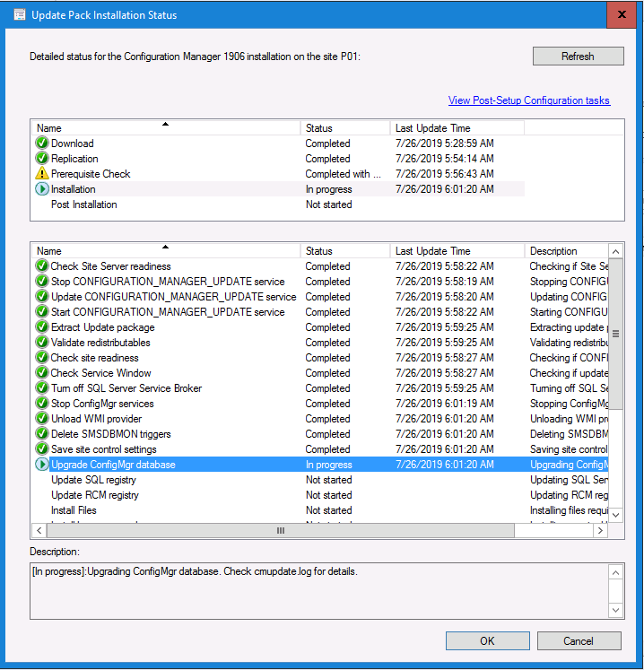Click the horizontal scrollbar thumb
Image resolution: width=644 pixels, height=670 pixels.
coord(281,530)
